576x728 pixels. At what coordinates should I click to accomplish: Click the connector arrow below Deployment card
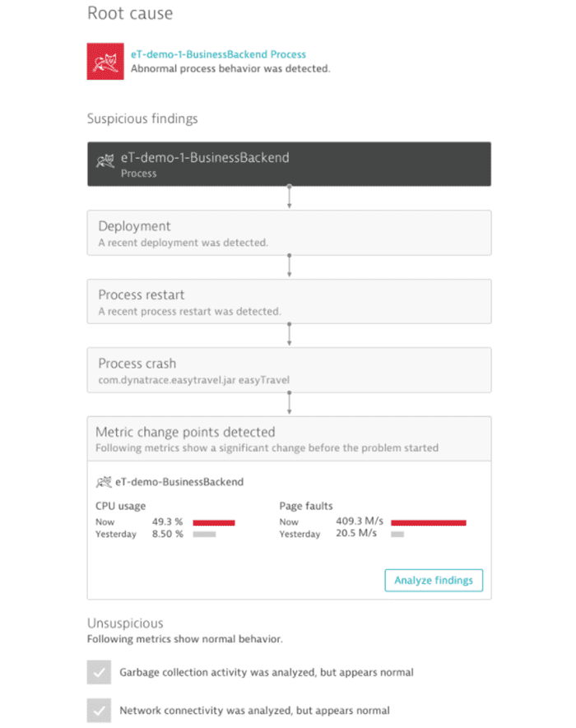point(289,266)
